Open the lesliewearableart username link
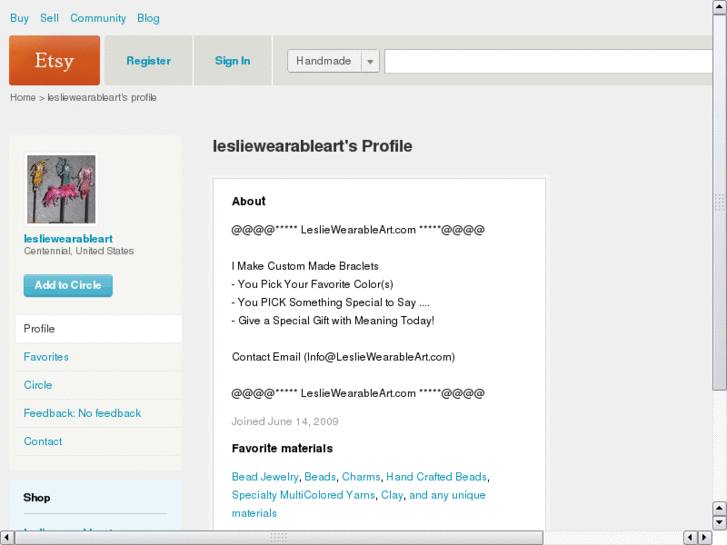727x545 pixels. pos(68,238)
